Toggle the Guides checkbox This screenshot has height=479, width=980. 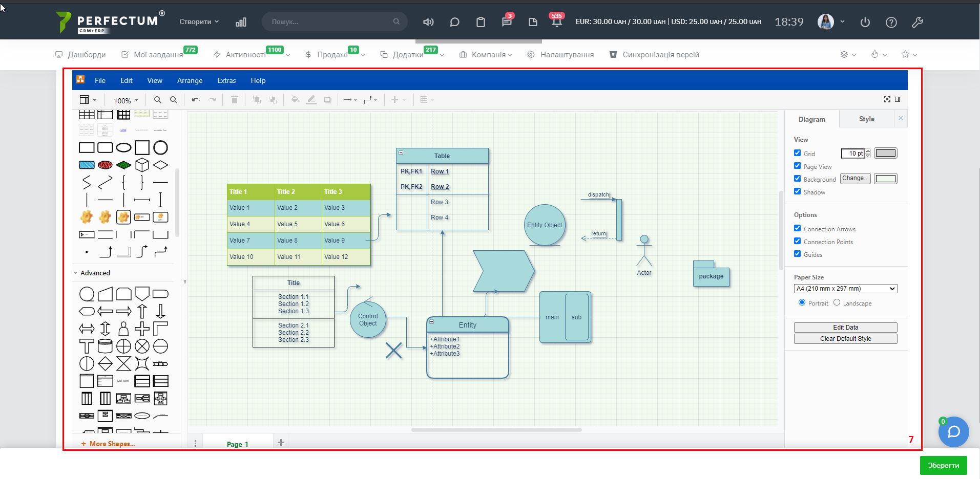[x=797, y=254]
